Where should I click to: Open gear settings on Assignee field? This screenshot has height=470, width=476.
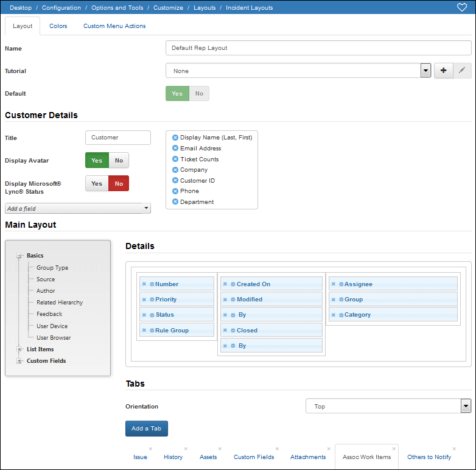coord(341,284)
